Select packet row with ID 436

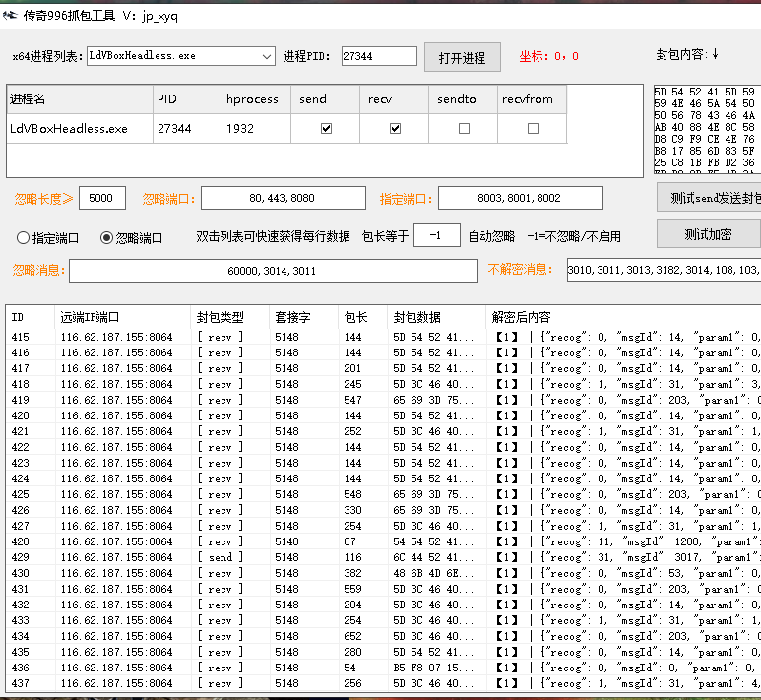383,668
